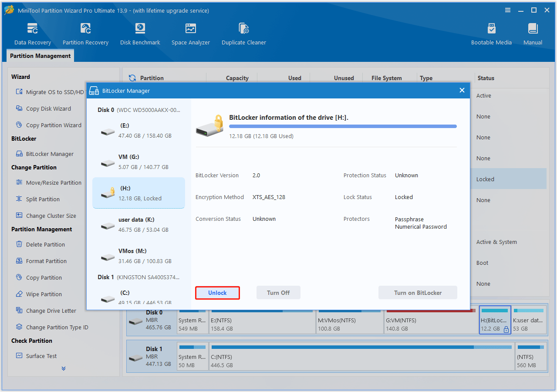The width and height of the screenshot is (557, 392).
Task: Select locked drive (H:) in list
Action: click(138, 193)
